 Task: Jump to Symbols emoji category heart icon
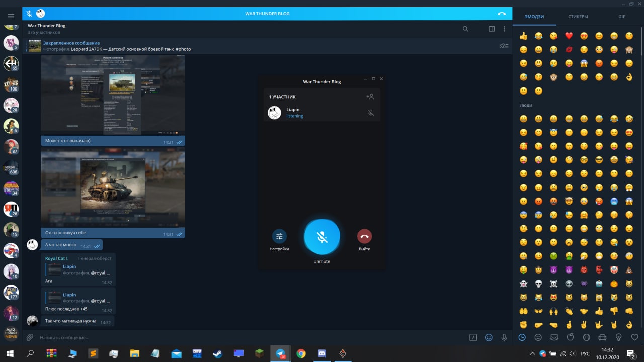635,337
